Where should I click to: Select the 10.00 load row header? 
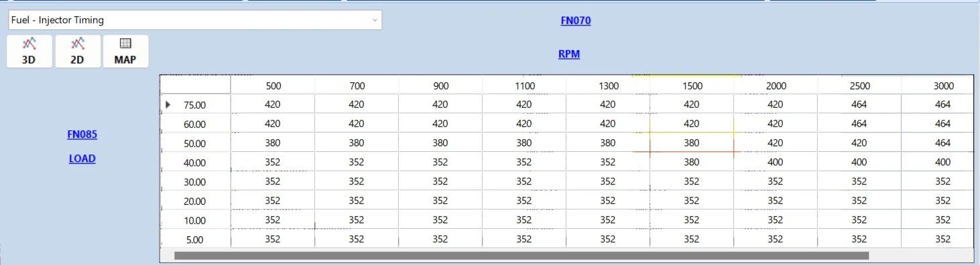195,220
